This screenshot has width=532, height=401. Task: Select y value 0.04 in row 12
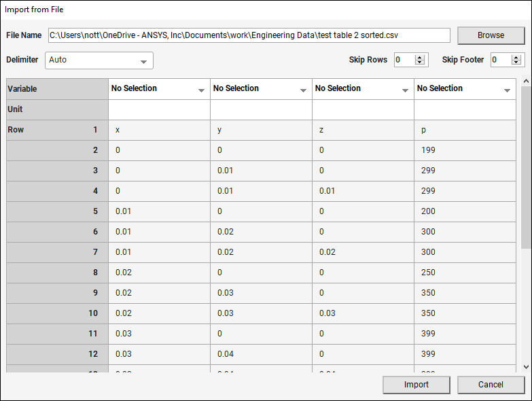pos(261,354)
